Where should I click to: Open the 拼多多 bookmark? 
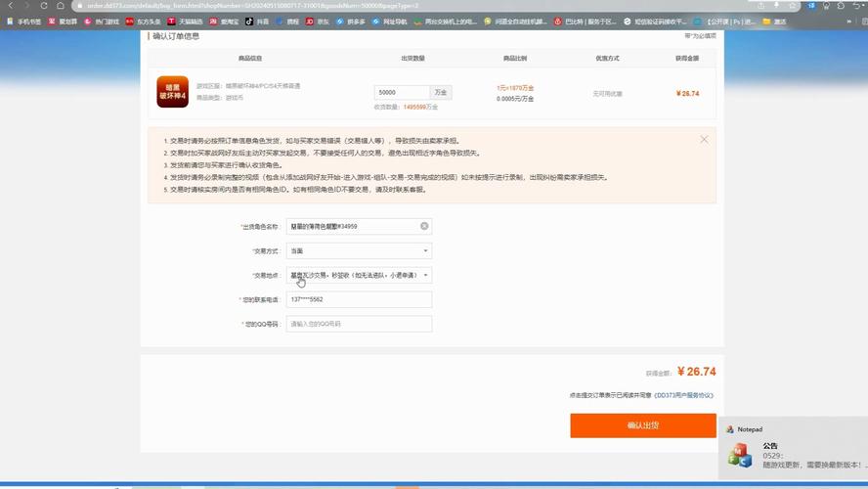click(351, 22)
